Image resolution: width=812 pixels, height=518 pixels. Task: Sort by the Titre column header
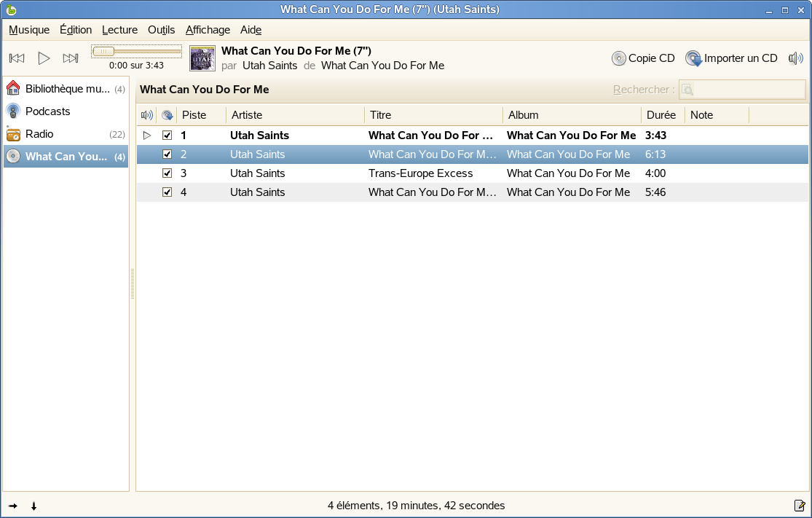(x=433, y=115)
